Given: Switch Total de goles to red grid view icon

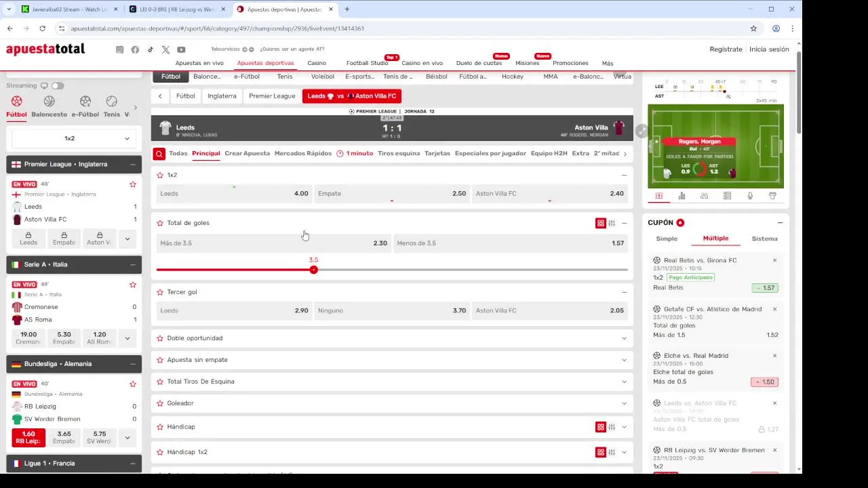Looking at the screenshot, I should point(600,223).
